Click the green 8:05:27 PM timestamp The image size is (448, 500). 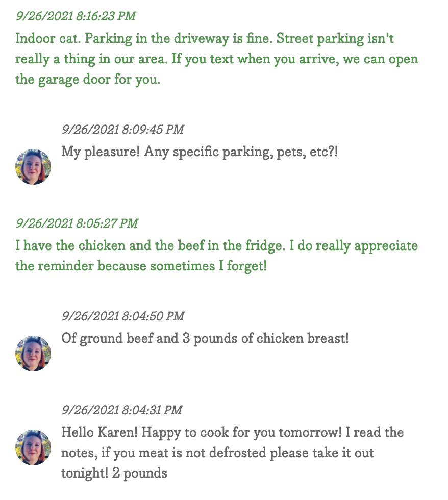(x=77, y=223)
